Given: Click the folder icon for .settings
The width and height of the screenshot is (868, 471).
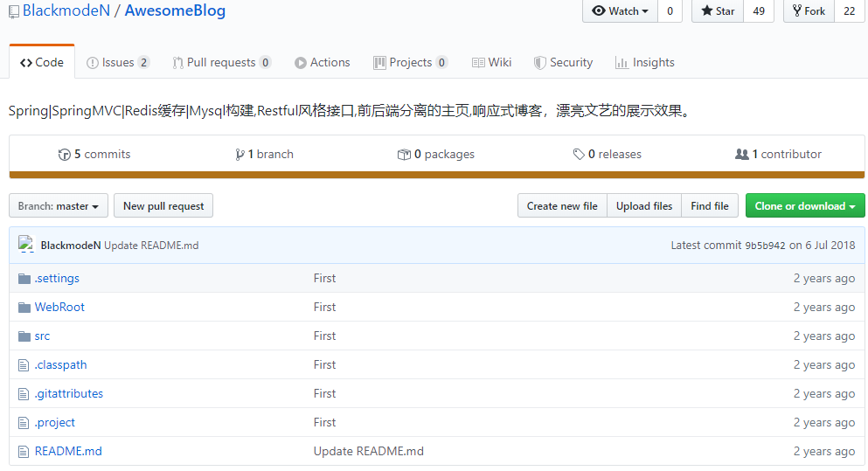Looking at the screenshot, I should click(24, 279).
